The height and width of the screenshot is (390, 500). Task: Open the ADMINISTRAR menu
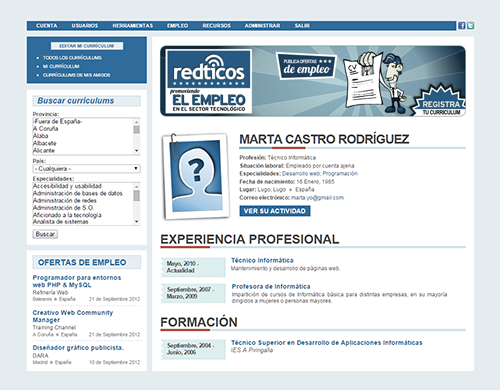(262, 26)
